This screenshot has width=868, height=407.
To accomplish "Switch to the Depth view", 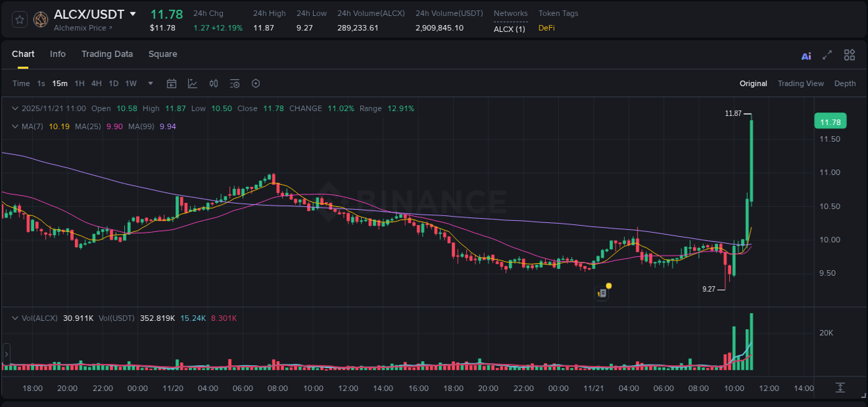I will [845, 83].
